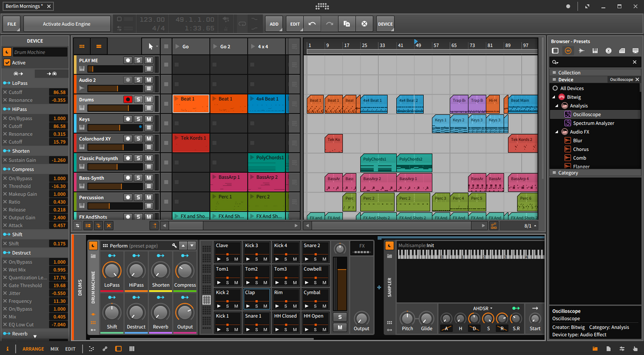Switch to the ARRANGE view tab
644x355 pixels.
[33, 349]
